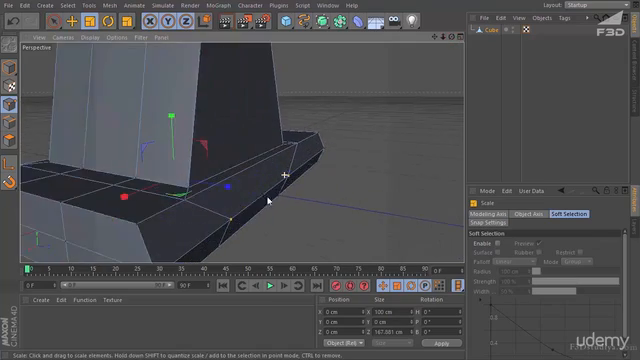Click the Cube texture tag
Viewport: 640px width, 360px height.
click(526, 29)
